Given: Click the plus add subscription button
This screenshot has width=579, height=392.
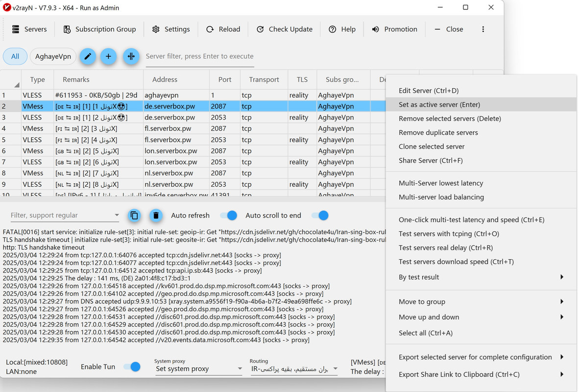Looking at the screenshot, I should coord(108,56).
